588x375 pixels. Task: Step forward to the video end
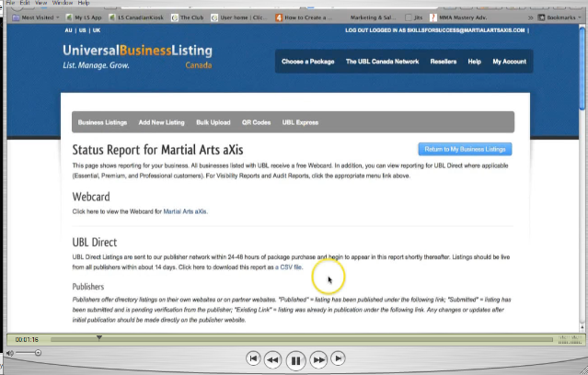pyautogui.click(x=339, y=358)
